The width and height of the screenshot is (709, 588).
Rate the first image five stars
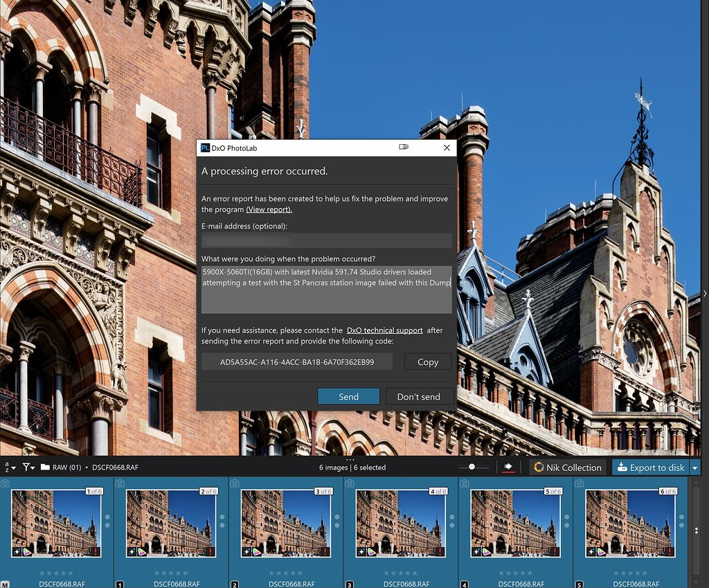click(x=71, y=573)
